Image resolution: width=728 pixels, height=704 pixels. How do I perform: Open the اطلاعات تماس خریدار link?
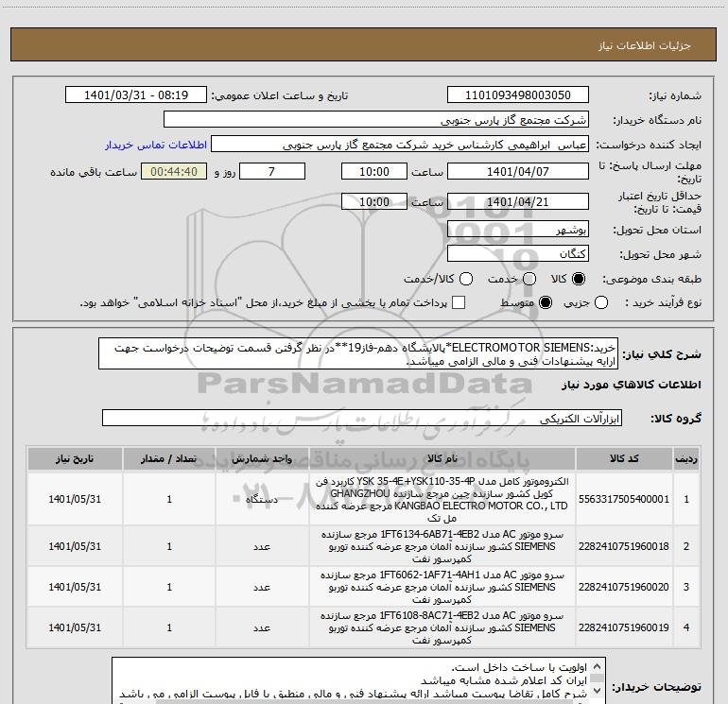(x=156, y=145)
